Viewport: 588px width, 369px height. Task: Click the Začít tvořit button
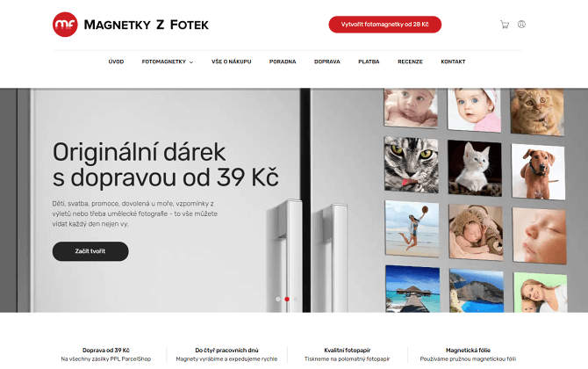point(90,251)
